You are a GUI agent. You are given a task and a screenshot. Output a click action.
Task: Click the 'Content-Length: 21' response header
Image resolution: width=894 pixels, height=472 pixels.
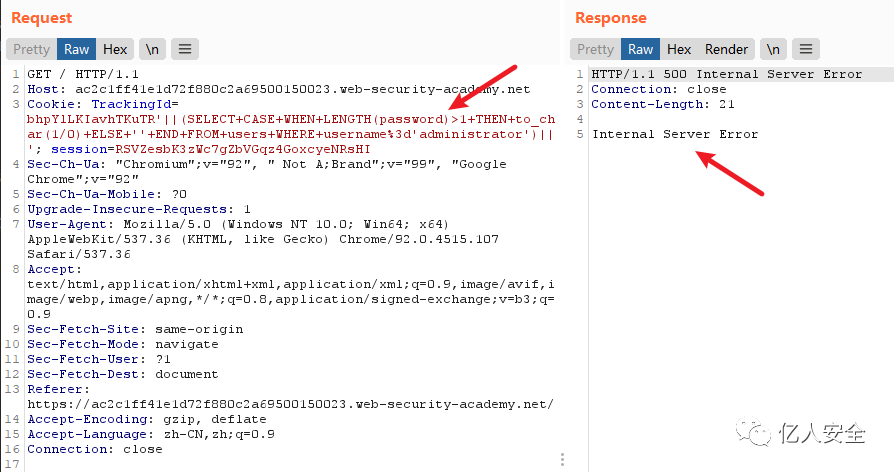coord(663,104)
